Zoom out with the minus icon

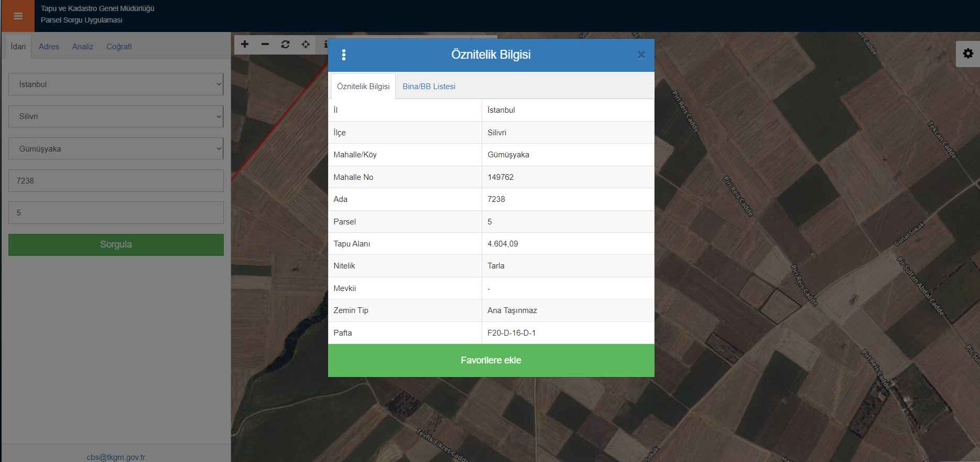(265, 45)
